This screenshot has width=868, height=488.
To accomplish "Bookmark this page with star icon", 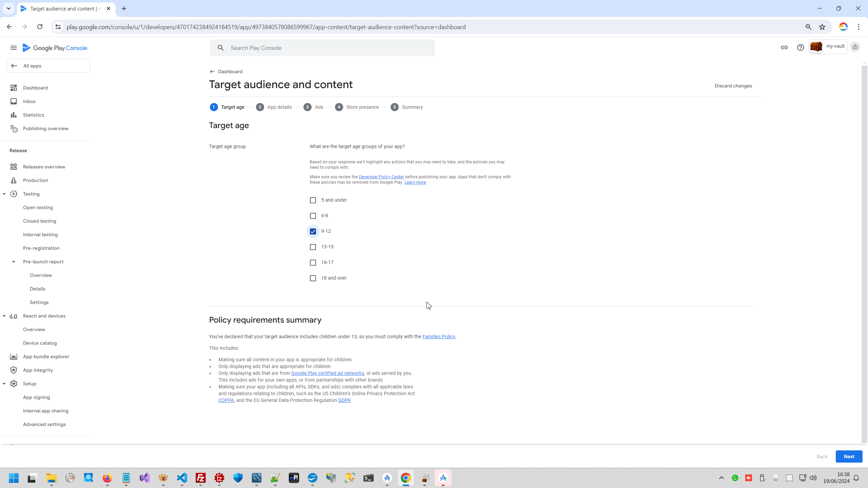I will [822, 27].
